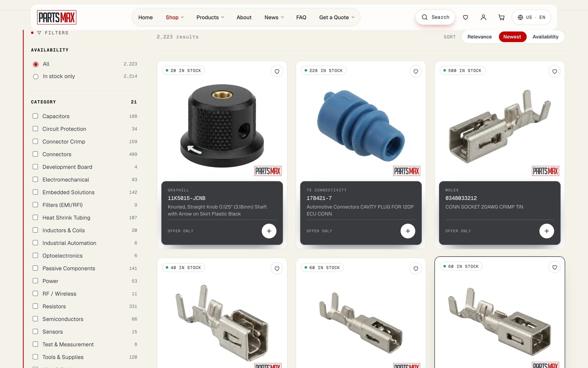The image size is (588, 368).
Task: Open the Grayhill knob product image
Action: click(222, 126)
